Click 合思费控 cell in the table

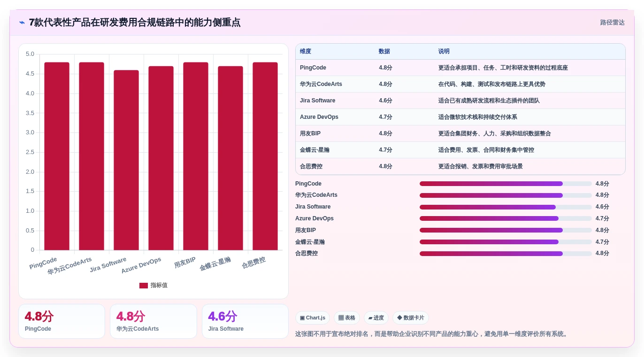pos(311,166)
